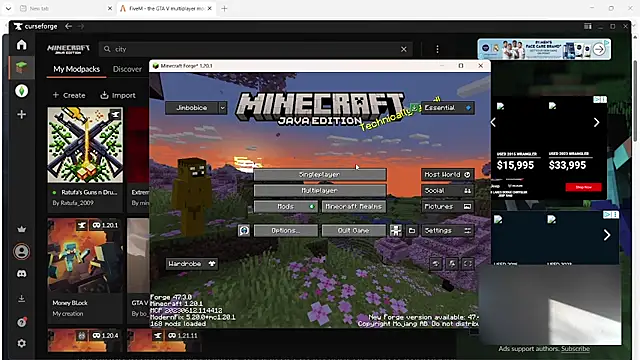Open CurseForge settings gear icon
The image size is (640, 360).
22,343
